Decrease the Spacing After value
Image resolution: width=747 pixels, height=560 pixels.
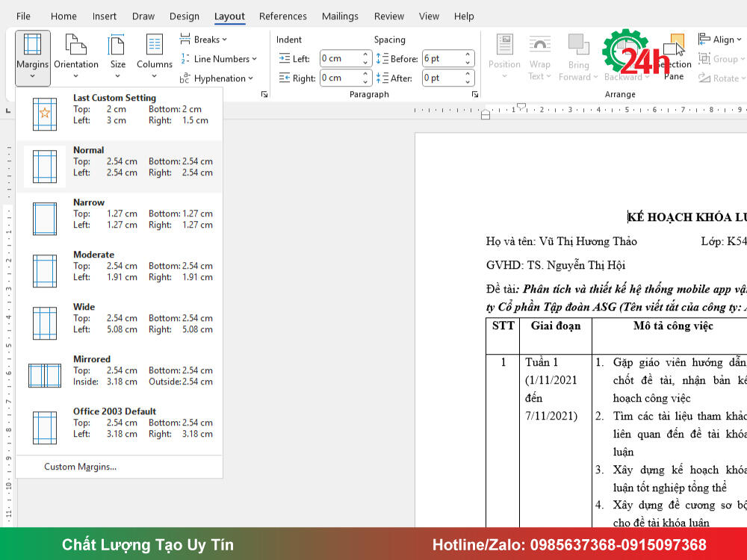point(468,82)
